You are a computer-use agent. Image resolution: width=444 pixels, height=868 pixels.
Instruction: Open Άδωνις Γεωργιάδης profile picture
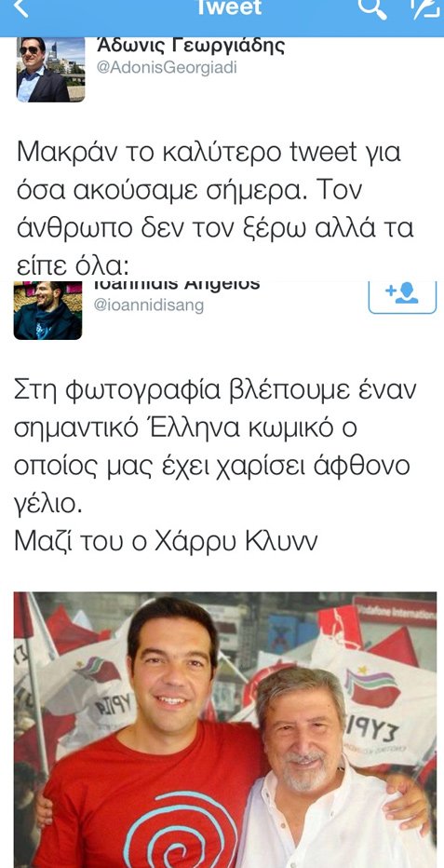(50, 70)
